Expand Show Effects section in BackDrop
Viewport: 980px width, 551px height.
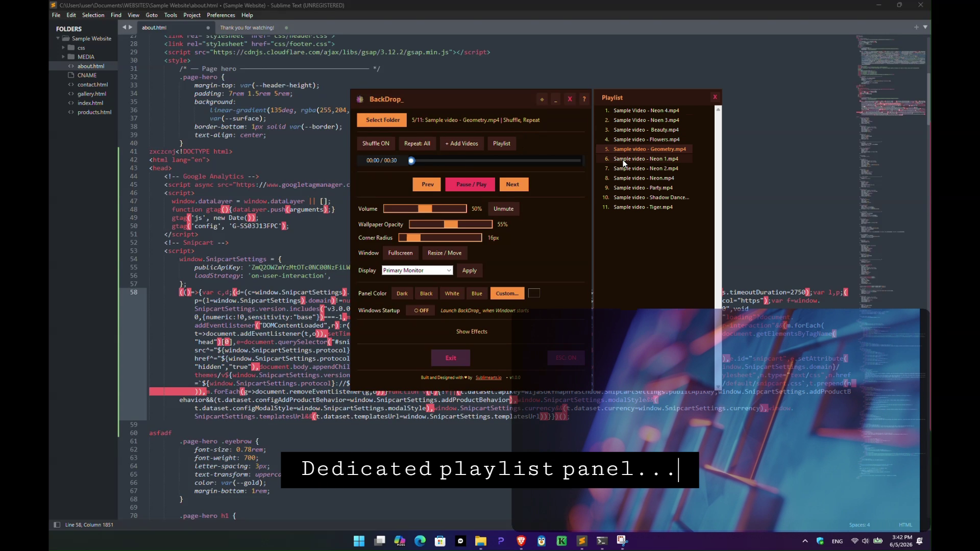[x=472, y=332]
